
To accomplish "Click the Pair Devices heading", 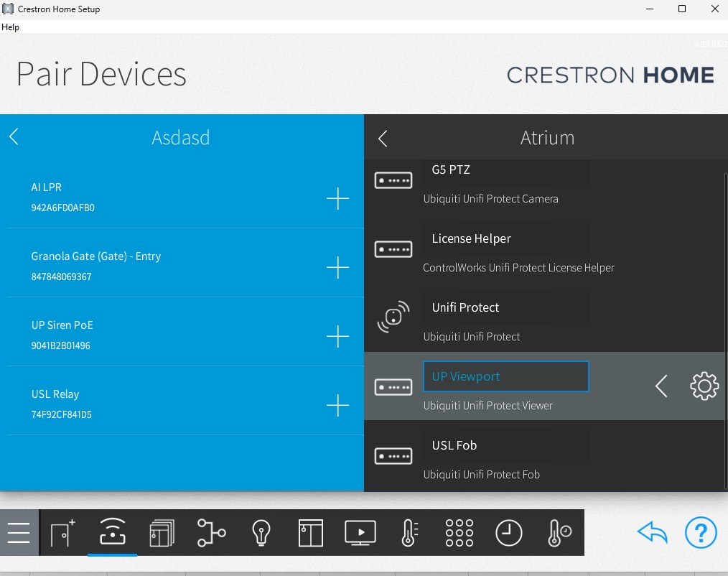I will (x=101, y=74).
